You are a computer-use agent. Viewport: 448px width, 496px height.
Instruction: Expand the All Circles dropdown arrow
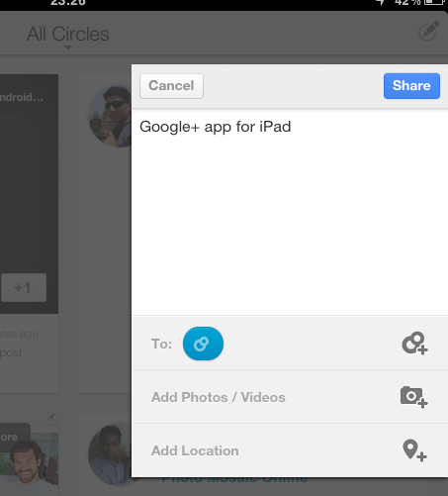tap(68, 48)
